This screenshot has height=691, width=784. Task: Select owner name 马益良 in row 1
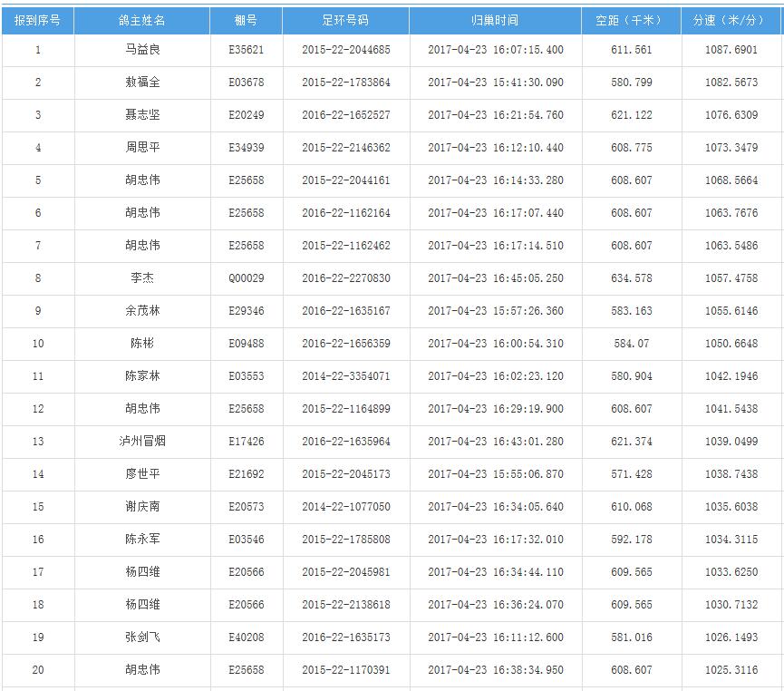tap(142, 50)
